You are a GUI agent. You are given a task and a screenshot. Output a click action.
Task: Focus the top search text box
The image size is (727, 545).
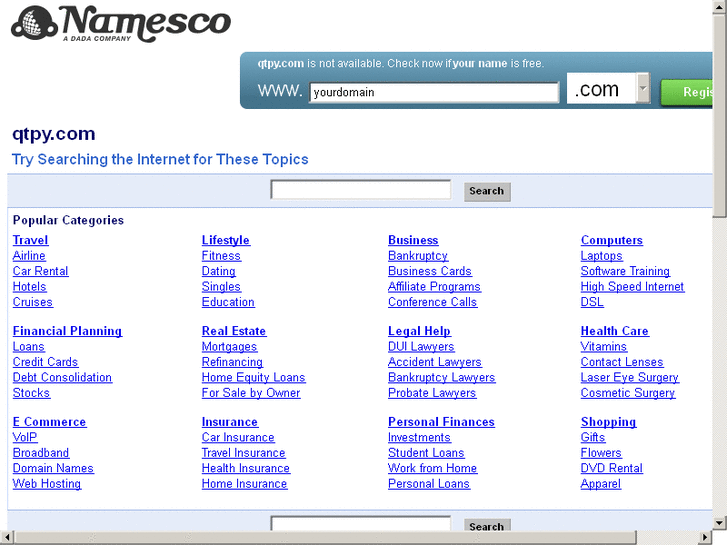pyautogui.click(x=361, y=190)
